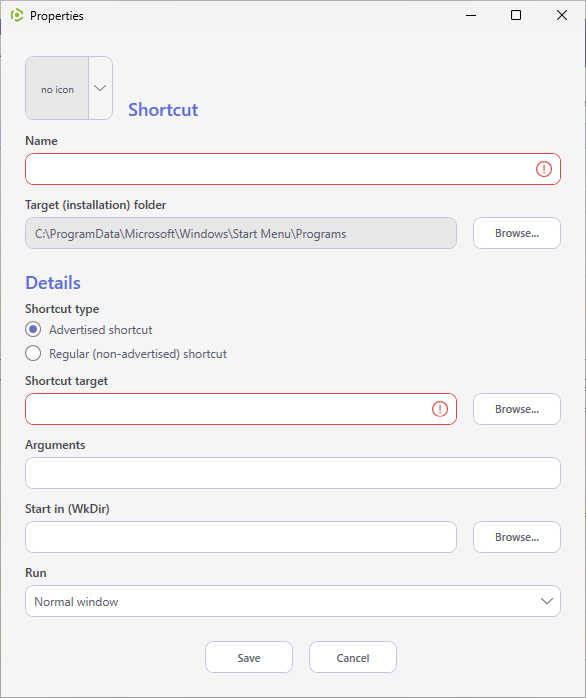The width and height of the screenshot is (586, 698).
Task: Focus the Name input field
Action: (x=293, y=169)
